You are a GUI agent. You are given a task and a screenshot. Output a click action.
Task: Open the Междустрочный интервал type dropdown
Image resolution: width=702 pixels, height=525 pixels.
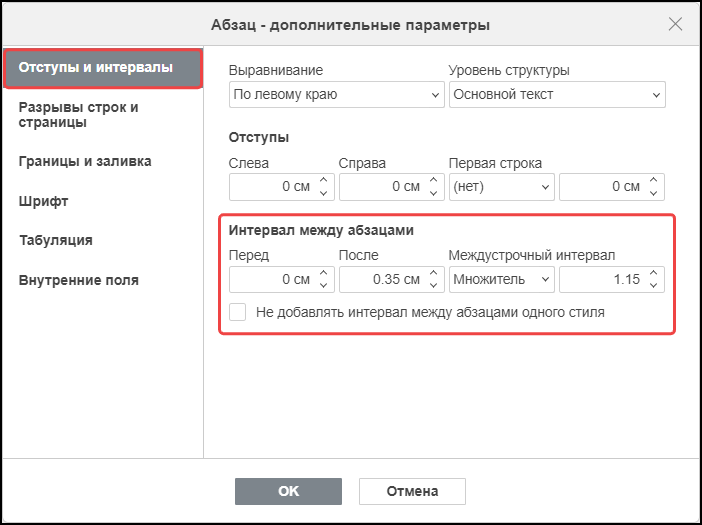coord(501,279)
